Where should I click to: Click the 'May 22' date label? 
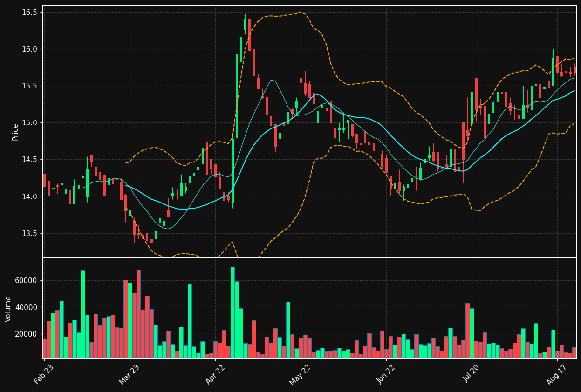pos(300,374)
